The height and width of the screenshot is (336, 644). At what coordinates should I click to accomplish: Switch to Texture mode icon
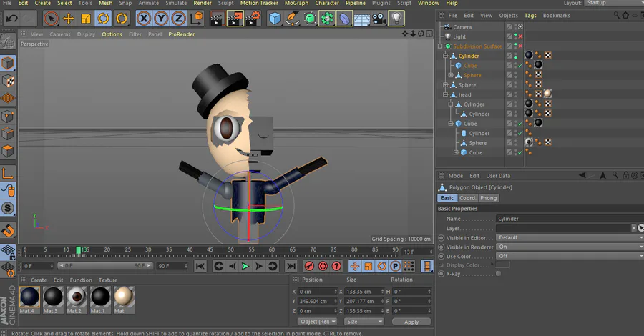point(8,81)
